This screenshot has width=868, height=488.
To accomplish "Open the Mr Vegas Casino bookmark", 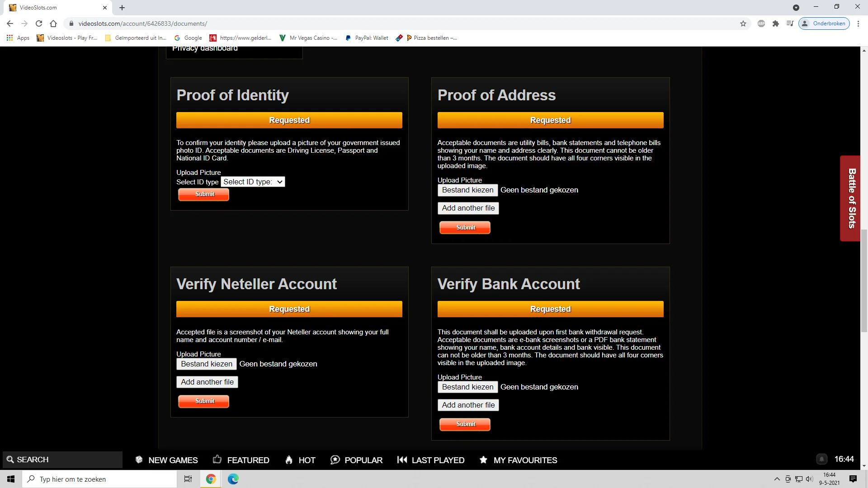I will pyautogui.click(x=308, y=38).
